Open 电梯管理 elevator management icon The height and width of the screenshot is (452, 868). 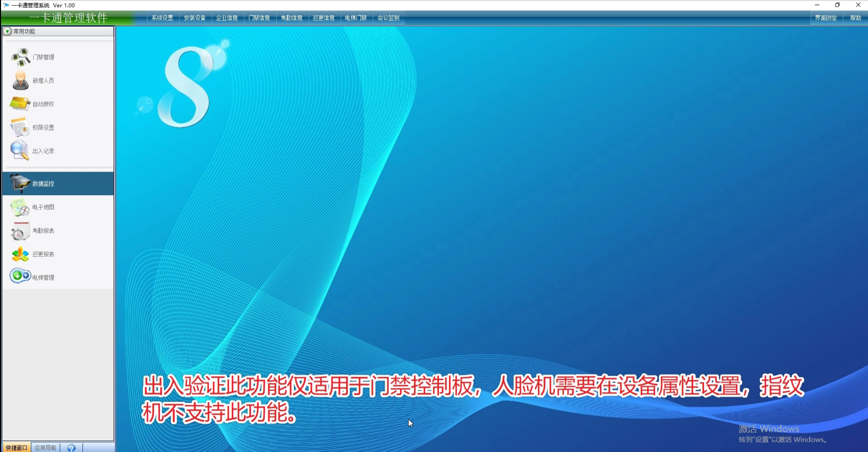pyautogui.click(x=20, y=276)
